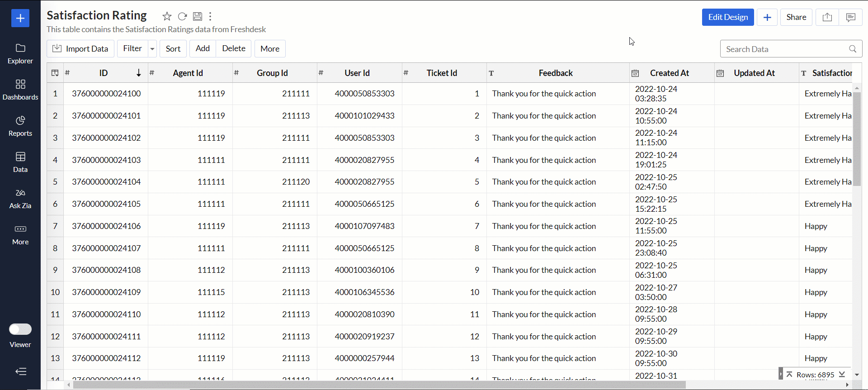Viewport: 868px width, 390px height.
Task: Jump to last row using bottom arrow icon
Action: coord(842,375)
